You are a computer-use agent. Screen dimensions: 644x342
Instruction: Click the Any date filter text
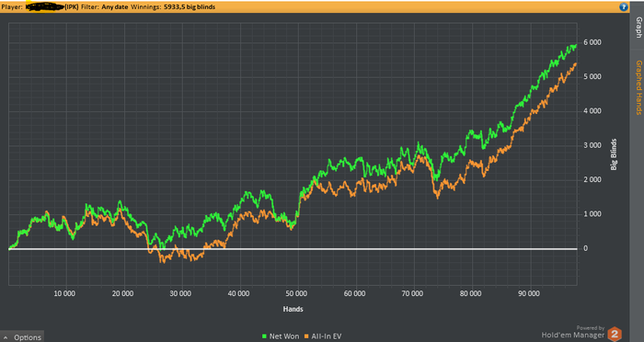(x=115, y=7)
